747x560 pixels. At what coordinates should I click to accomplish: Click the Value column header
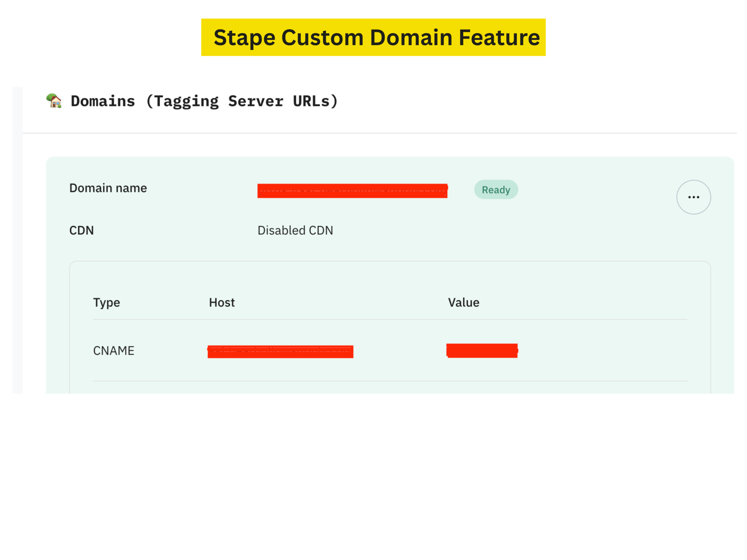(463, 302)
